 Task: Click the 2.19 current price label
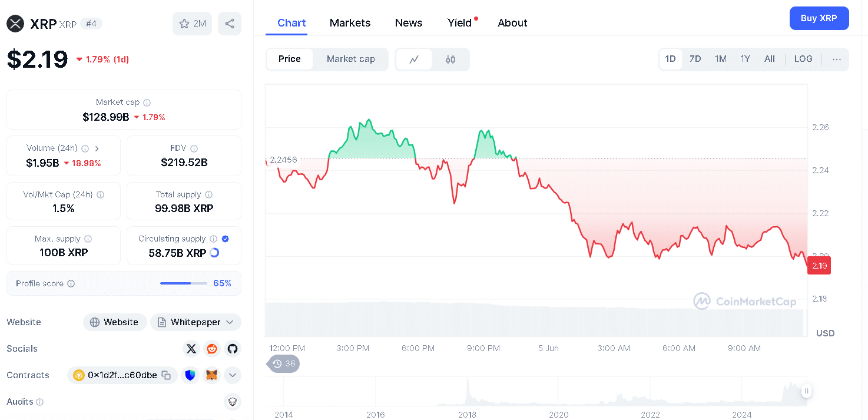pos(819,266)
